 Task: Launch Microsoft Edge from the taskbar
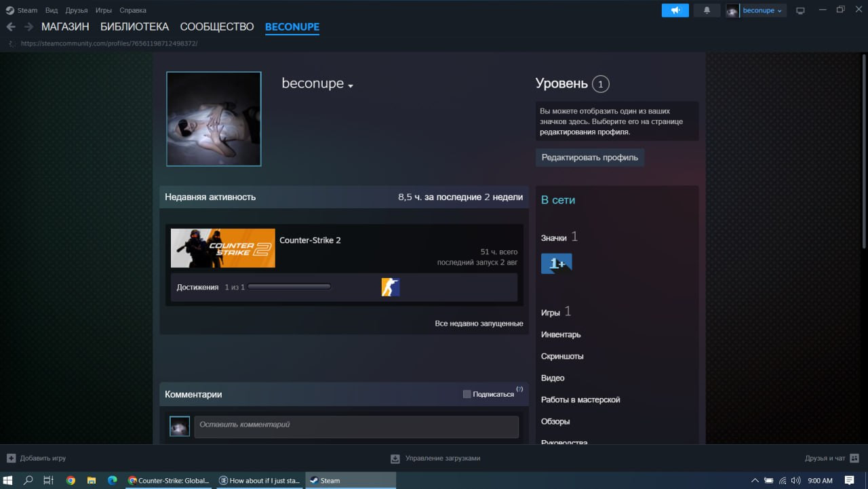(x=113, y=480)
